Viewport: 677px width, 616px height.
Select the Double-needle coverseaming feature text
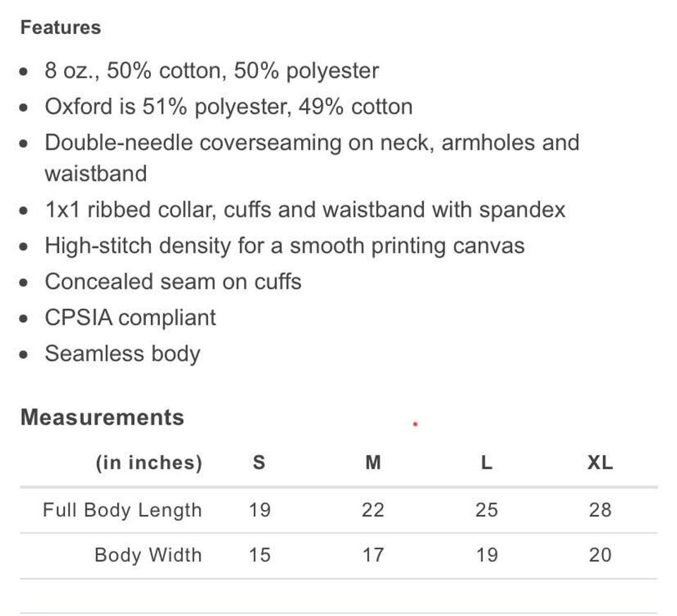pos(311,143)
